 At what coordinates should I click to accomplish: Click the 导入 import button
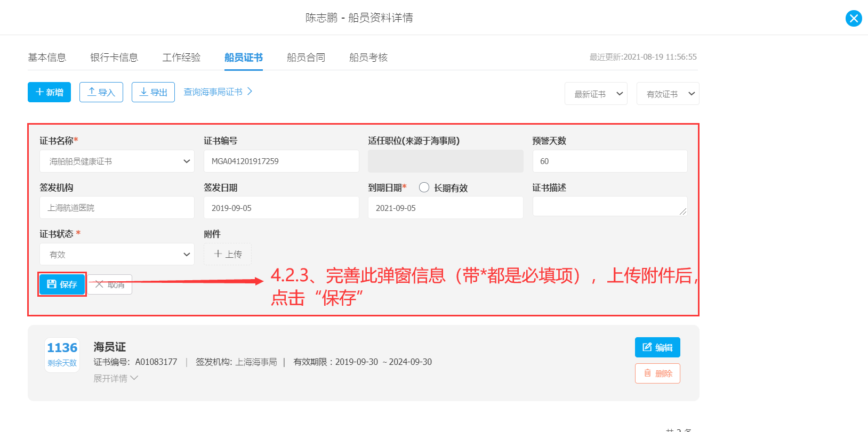pos(101,92)
